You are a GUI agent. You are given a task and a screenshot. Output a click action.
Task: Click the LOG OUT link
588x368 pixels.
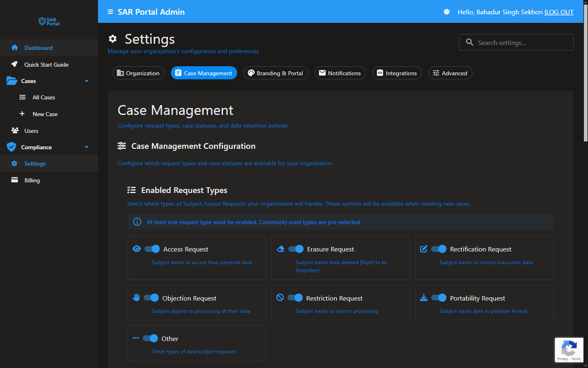click(559, 12)
